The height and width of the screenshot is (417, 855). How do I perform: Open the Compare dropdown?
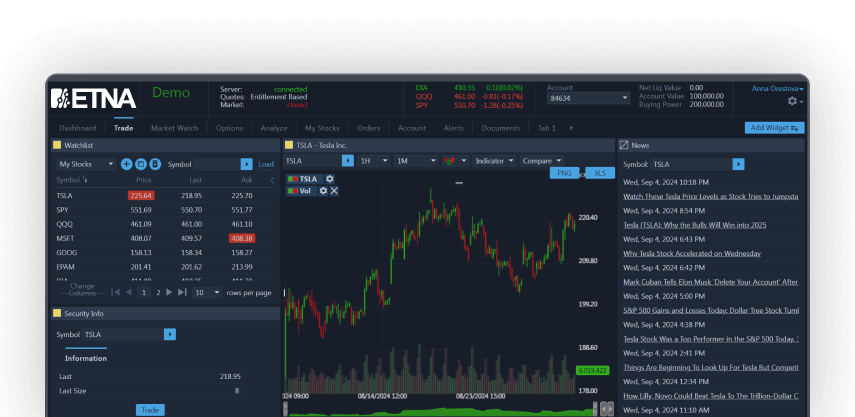click(x=541, y=161)
